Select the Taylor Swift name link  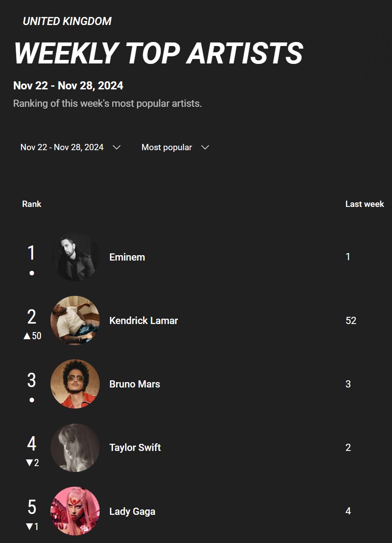point(135,447)
